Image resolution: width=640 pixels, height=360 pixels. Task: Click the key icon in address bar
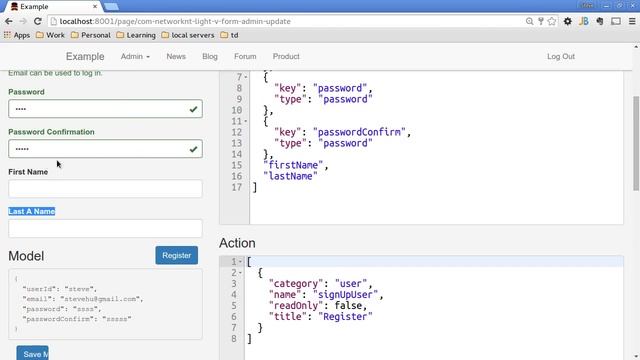pyautogui.click(x=541, y=21)
